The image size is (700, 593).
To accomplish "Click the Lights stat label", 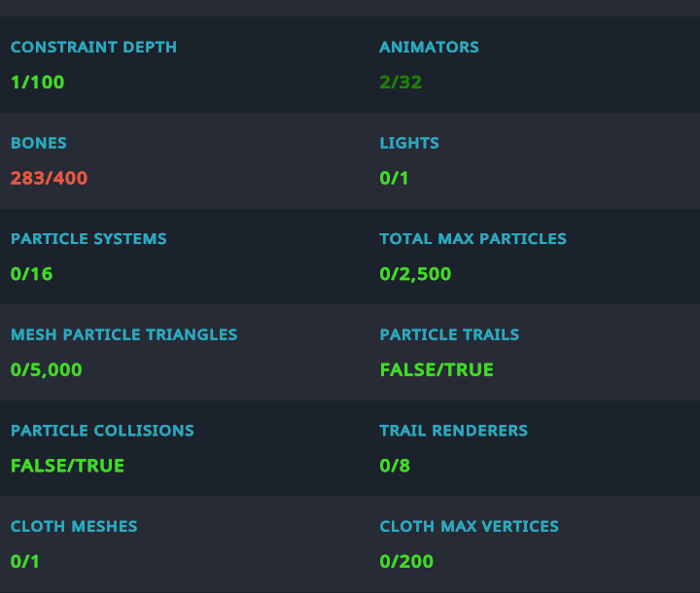I will click(409, 143).
